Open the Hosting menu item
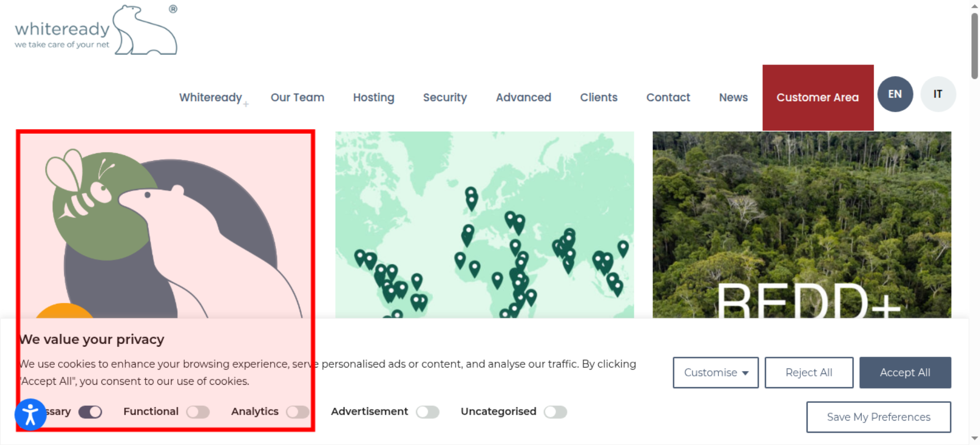The image size is (980, 445). click(x=374, y=98)
